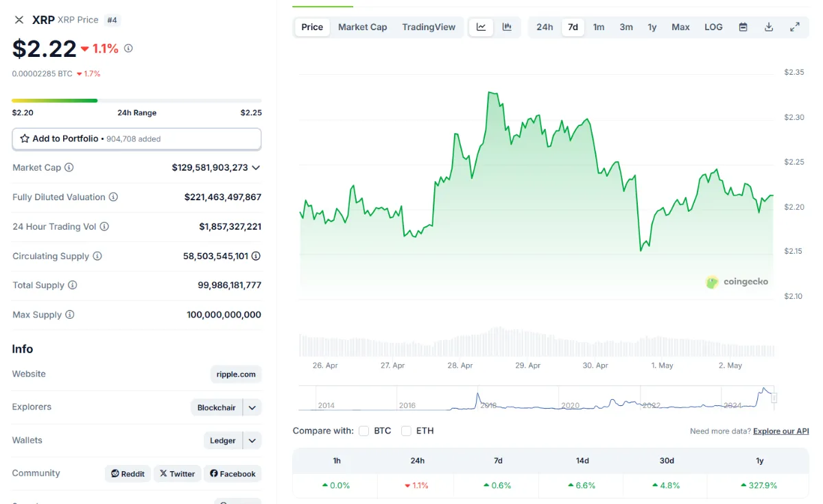Viewport: 823px width, 504px height.
Task: Click the 1y performance value 327.9%
Action: click(759, 485)
